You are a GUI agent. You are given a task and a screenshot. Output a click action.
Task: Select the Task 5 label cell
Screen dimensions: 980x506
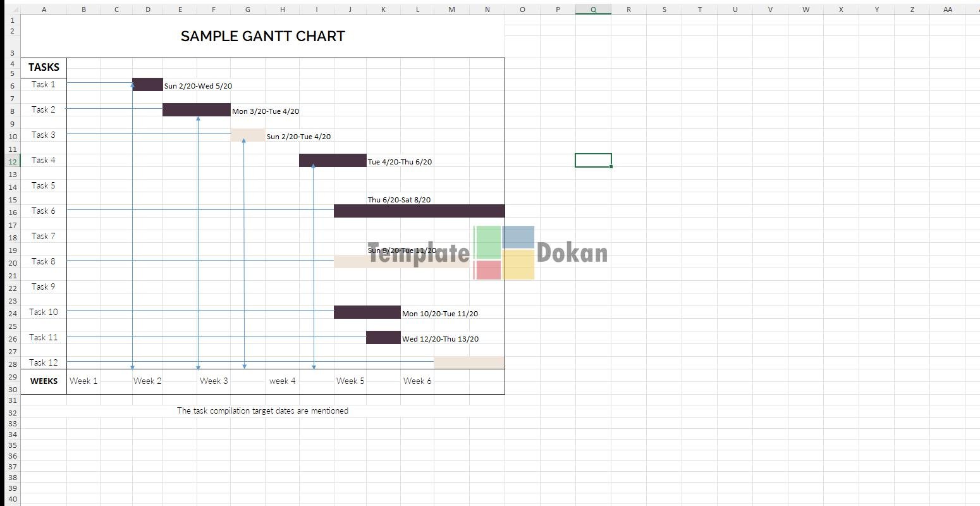44,185
